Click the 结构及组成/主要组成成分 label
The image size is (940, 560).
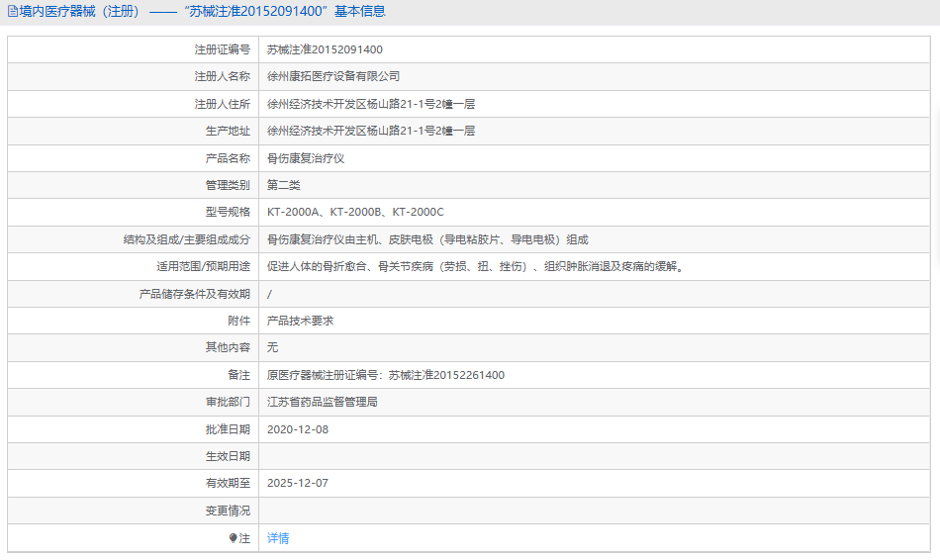[187, 239]
